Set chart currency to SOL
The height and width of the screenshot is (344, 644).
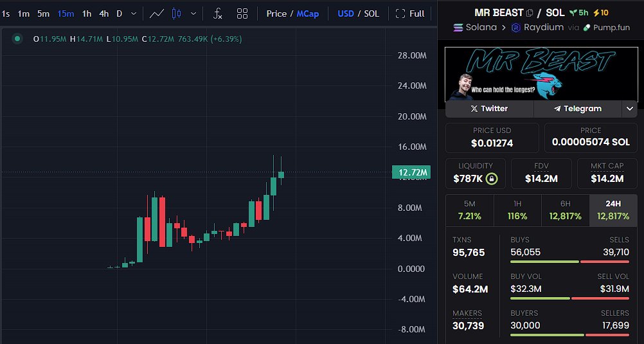point(371,14)
